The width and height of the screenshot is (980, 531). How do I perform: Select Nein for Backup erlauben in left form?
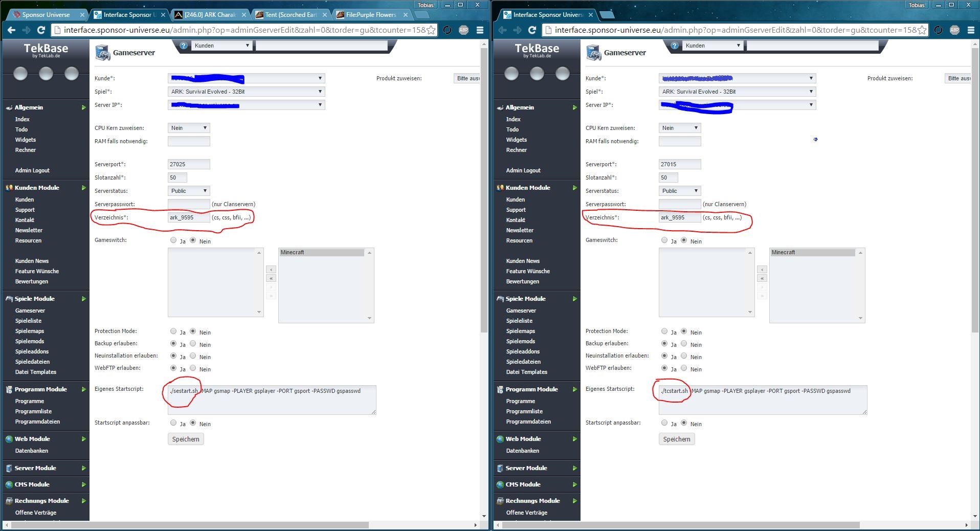(x=193, y=344)
